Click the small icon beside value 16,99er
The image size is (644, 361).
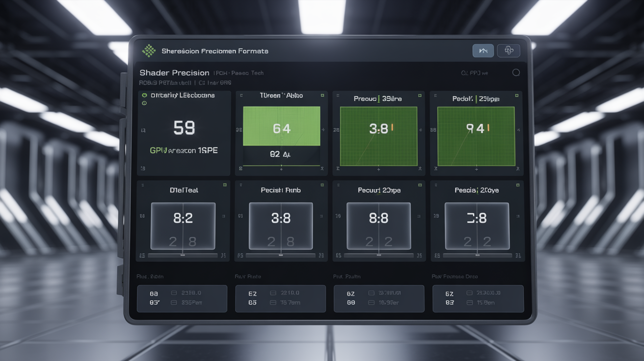pos(371,303)
